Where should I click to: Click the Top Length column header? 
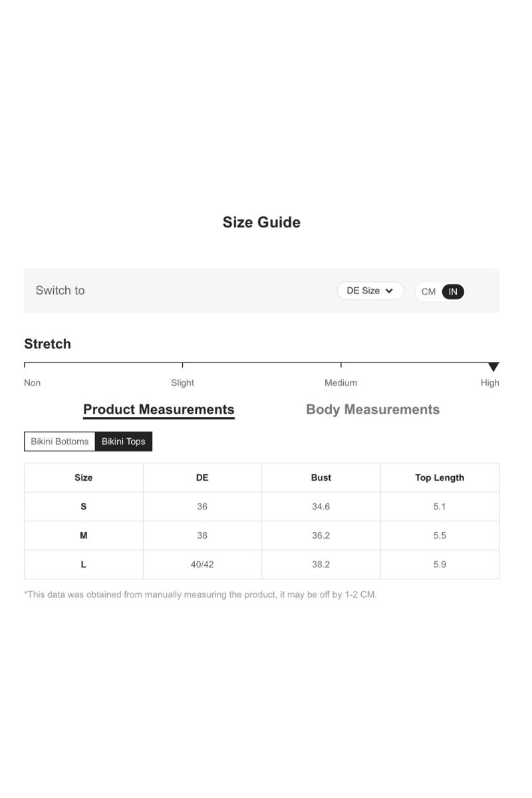pos(440,477)
